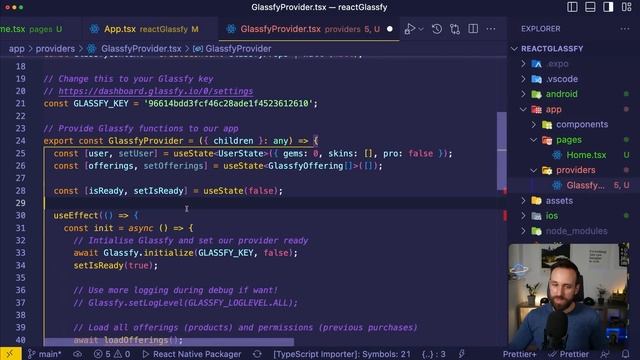The image size is (640, 360).
Task: Open the Glassfy dashboard settings link
Action: 156,91
